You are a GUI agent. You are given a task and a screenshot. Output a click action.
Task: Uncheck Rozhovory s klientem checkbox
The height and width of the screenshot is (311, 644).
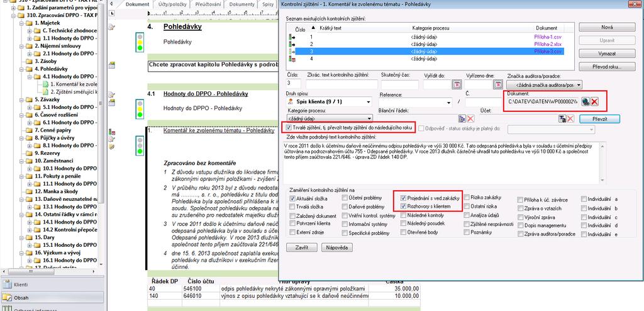404,206
